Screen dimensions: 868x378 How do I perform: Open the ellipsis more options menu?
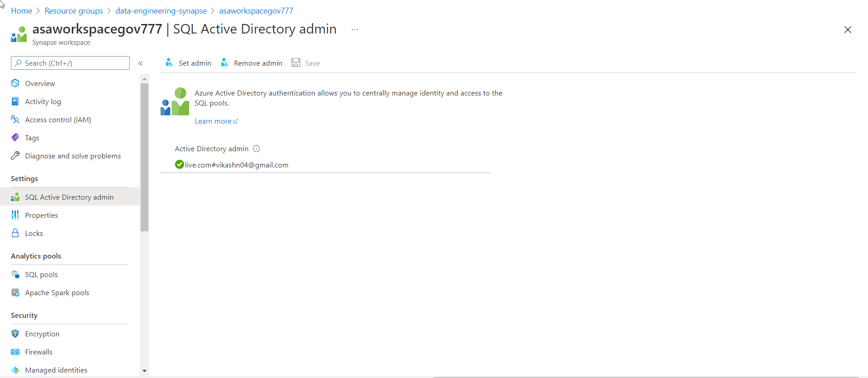click(355, 30)
